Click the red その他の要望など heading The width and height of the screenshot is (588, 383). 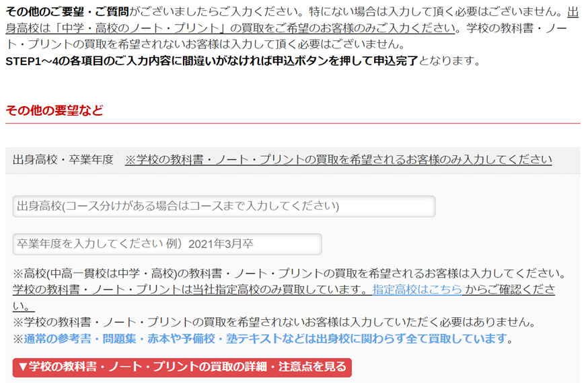coord(54,111)
